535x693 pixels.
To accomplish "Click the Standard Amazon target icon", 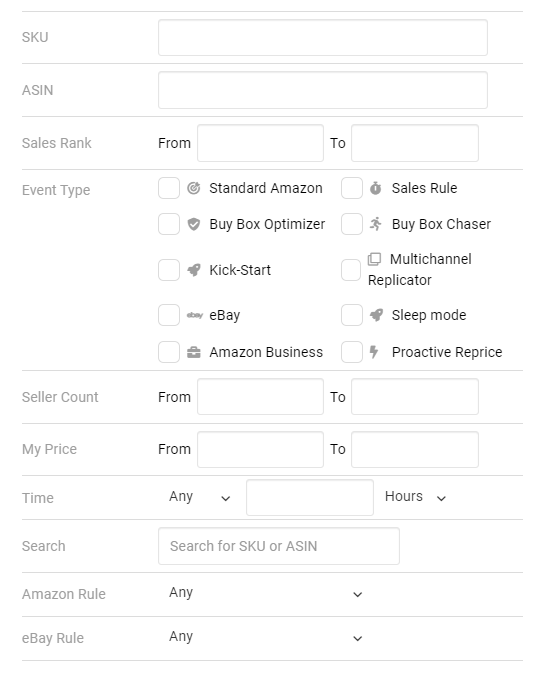I will [x=194, y=188].
